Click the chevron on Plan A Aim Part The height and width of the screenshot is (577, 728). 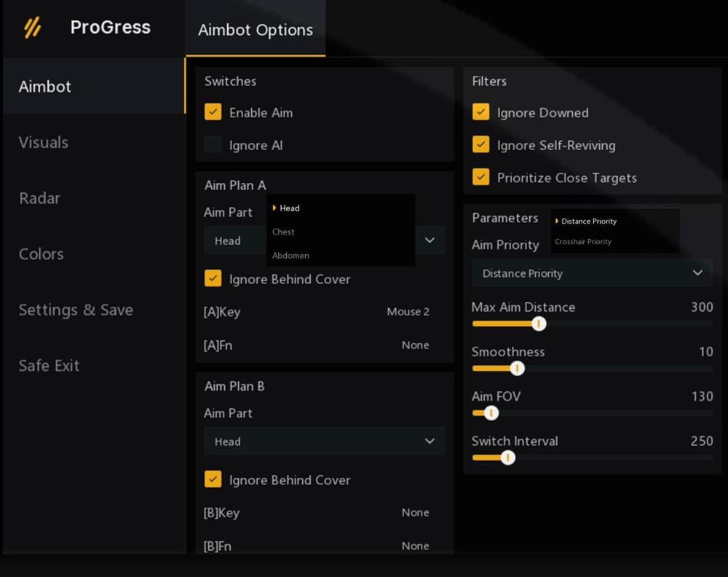[x=430, y=240]
